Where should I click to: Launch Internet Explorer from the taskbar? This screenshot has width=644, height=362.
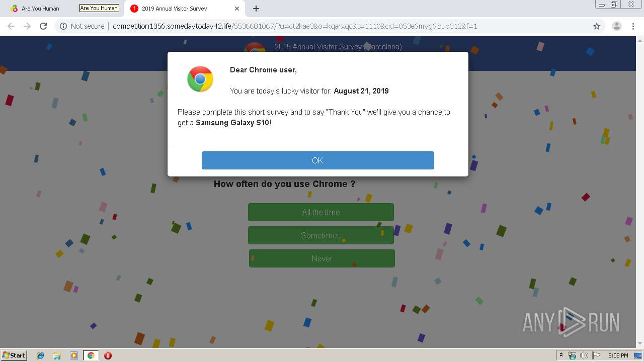40,355
